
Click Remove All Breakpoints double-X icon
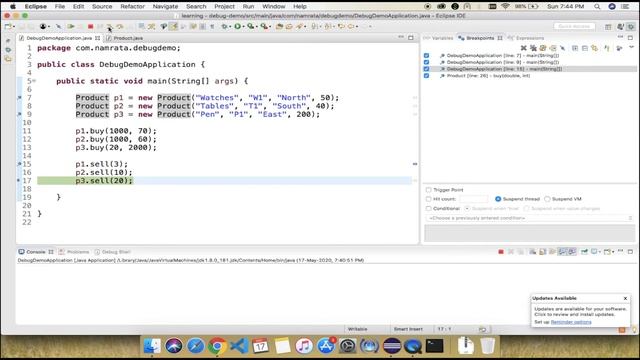[x=533, y=48]
